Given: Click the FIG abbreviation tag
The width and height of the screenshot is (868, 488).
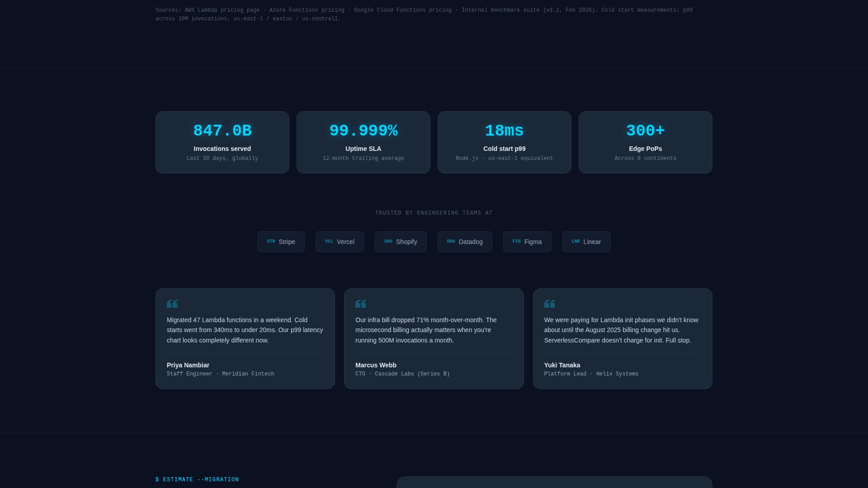Looking at the screenshot, I should click(x=517, y=242).
